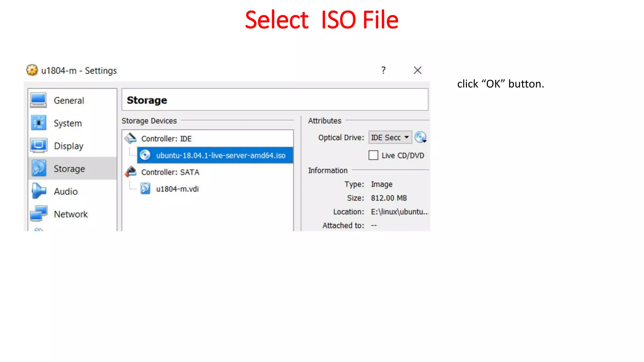The width and height of the screenshot is (644, 362).
Task: Click the General monitor icon
Action: tap(38, 100)
